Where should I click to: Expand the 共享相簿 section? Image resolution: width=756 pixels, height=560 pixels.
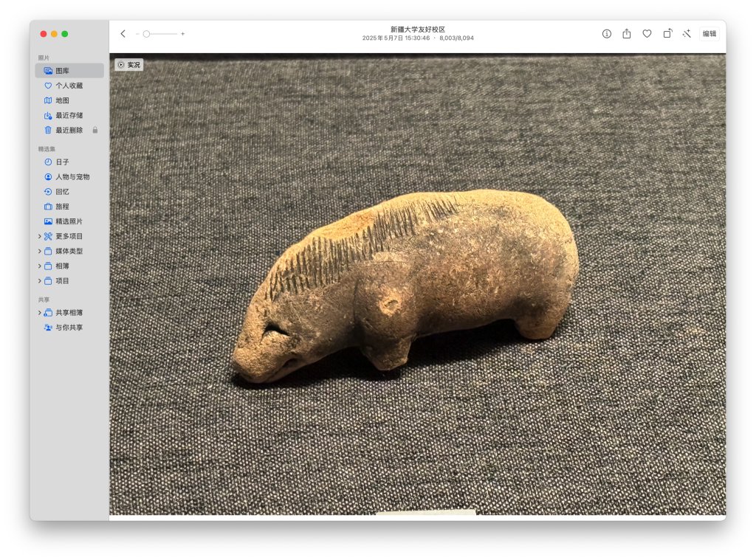point(40,313)
